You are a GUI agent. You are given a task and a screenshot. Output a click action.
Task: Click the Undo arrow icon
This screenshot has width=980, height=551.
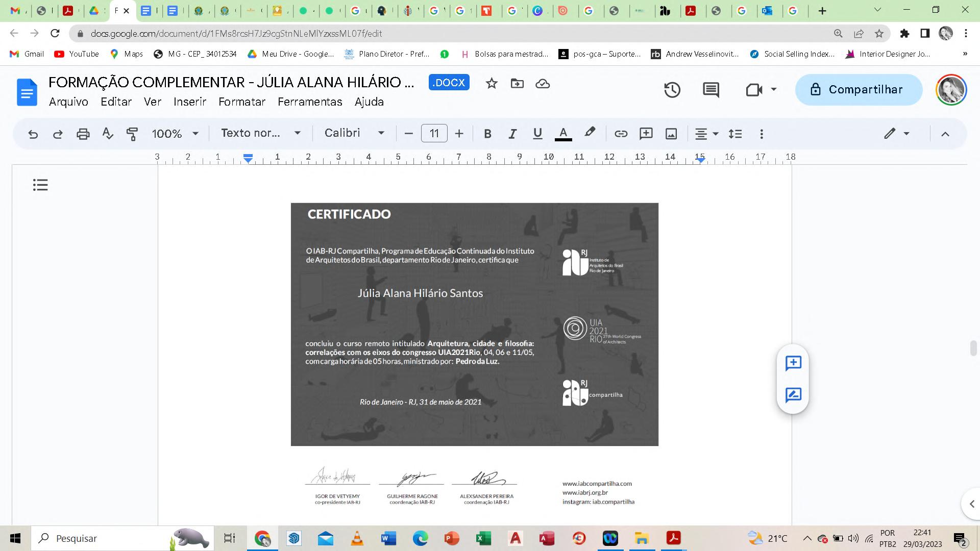tap(33, 134)
